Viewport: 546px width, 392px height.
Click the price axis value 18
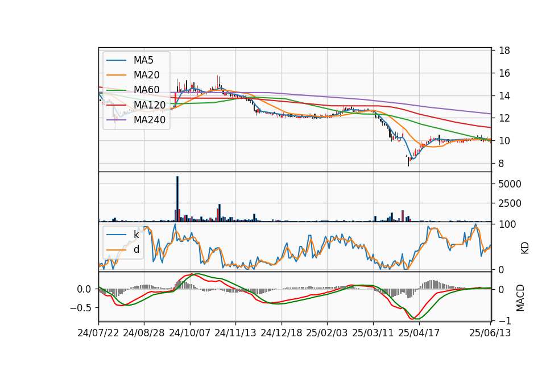point(504,51)
